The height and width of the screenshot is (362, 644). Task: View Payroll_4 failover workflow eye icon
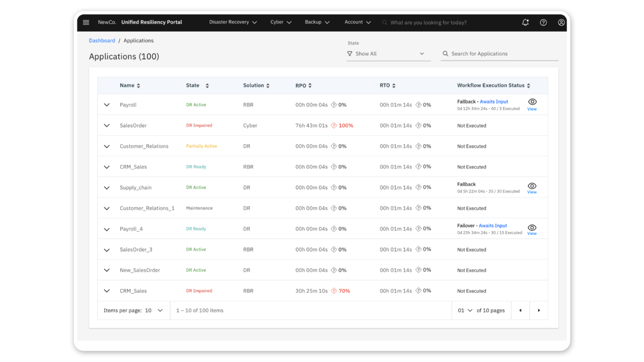point(532,227)
